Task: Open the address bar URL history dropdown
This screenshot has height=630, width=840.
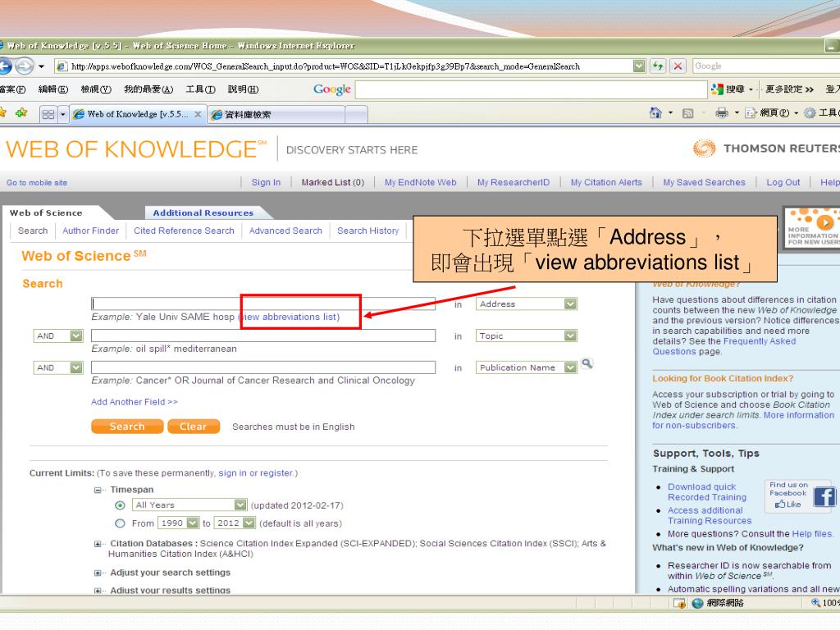Action: click(638, 66)
